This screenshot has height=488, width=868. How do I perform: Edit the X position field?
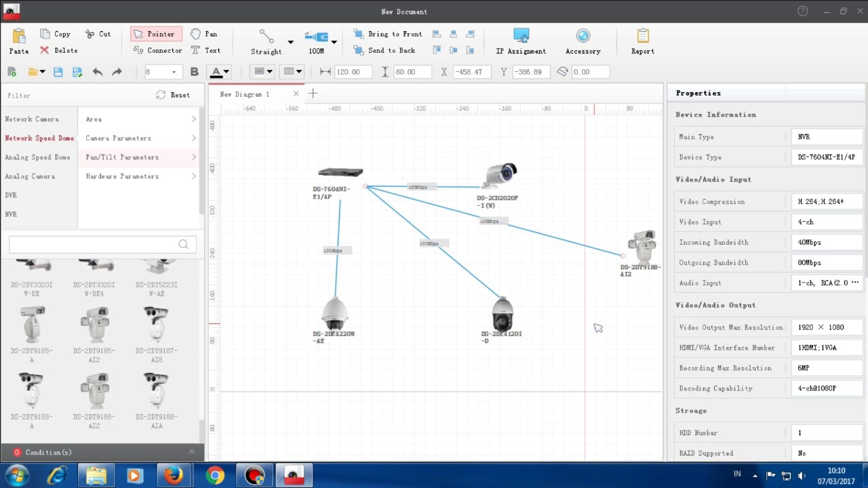472,72
